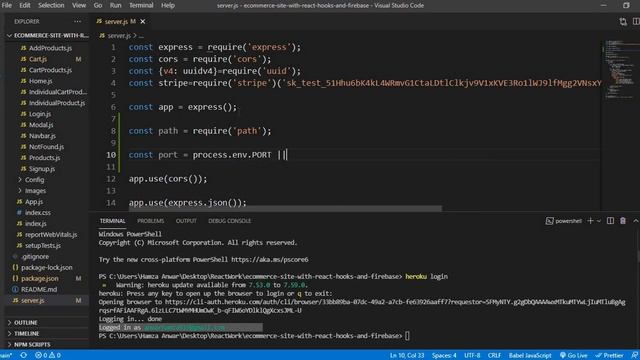Open Cart.js file in explorer
Screen dimensions: 640x360
point(38,59)
